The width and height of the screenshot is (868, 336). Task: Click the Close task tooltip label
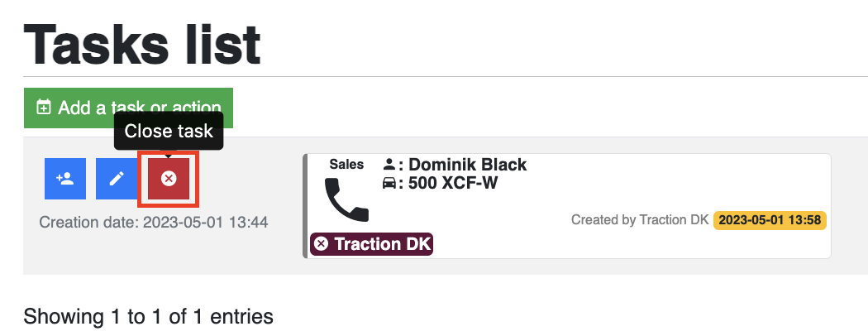(169, 131)
